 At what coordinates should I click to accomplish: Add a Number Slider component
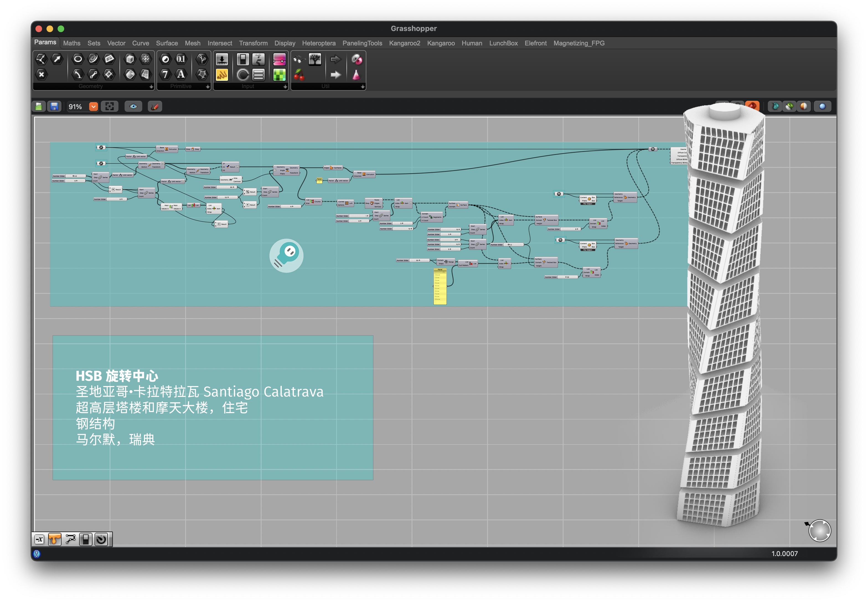pos(222,59)
